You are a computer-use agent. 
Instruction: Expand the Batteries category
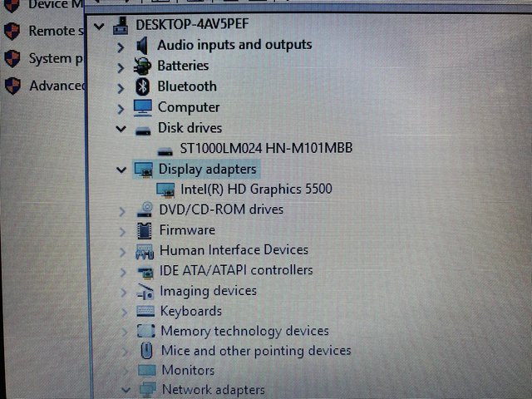121,68
